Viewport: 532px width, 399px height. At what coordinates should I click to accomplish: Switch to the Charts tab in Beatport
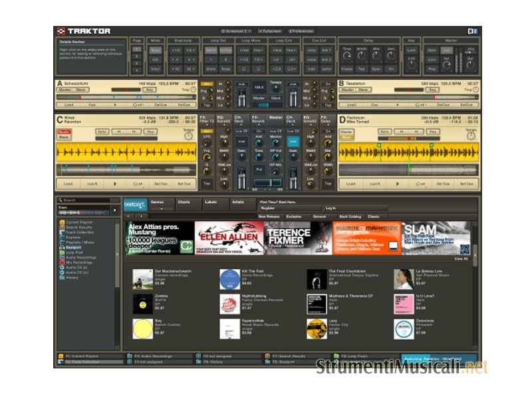tap(184, 201)
